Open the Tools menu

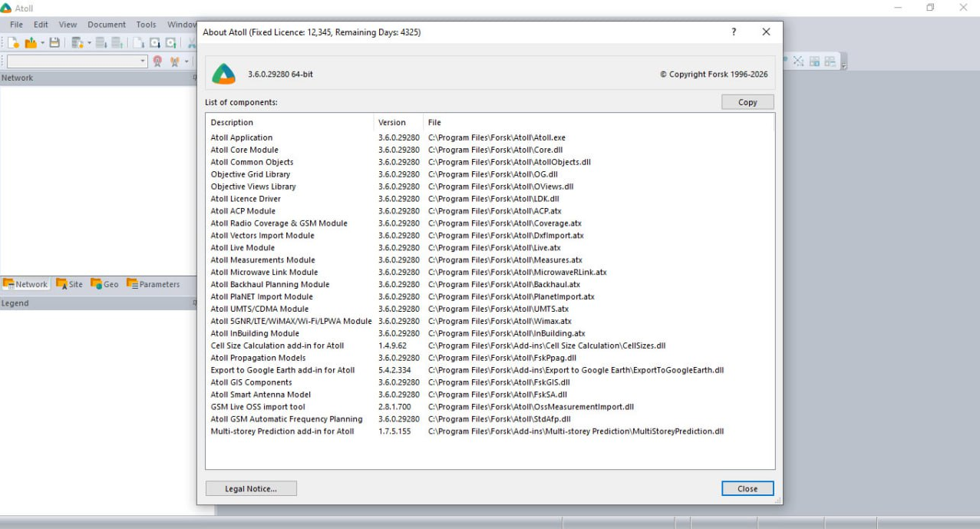[x=146, y=25]
